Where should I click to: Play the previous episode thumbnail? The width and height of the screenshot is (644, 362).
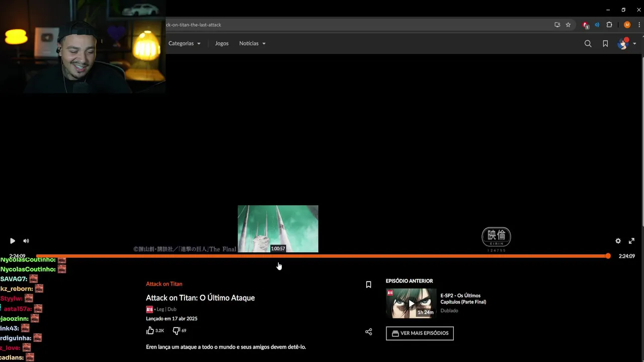(x=411, y=303)
